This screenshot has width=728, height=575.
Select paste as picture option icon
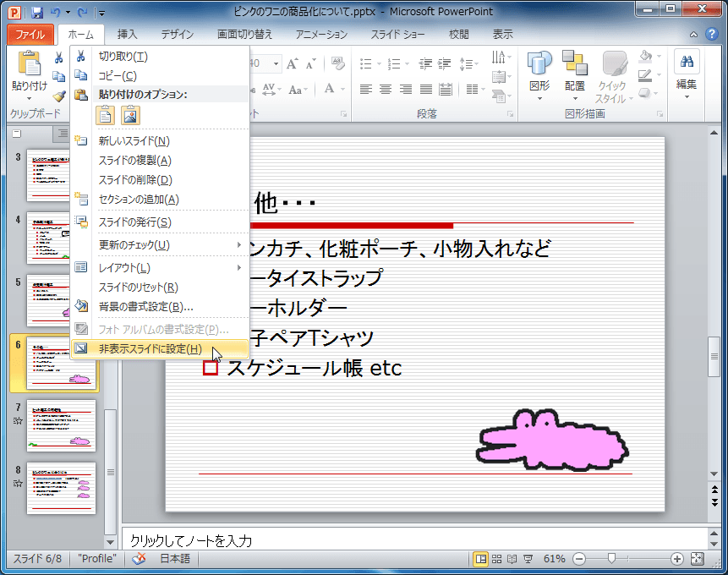click(130, 115)
